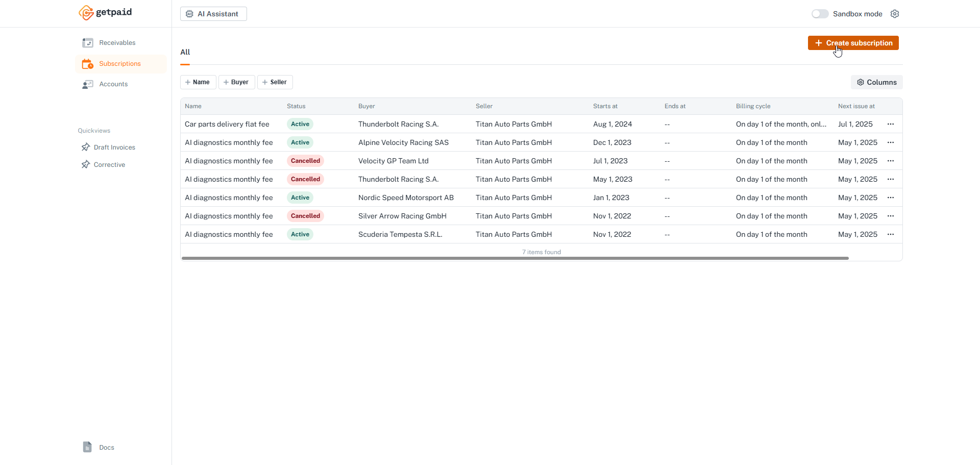Click Billing cycle column header
Viewport: 980px width, 465px height.
(753, 106)
